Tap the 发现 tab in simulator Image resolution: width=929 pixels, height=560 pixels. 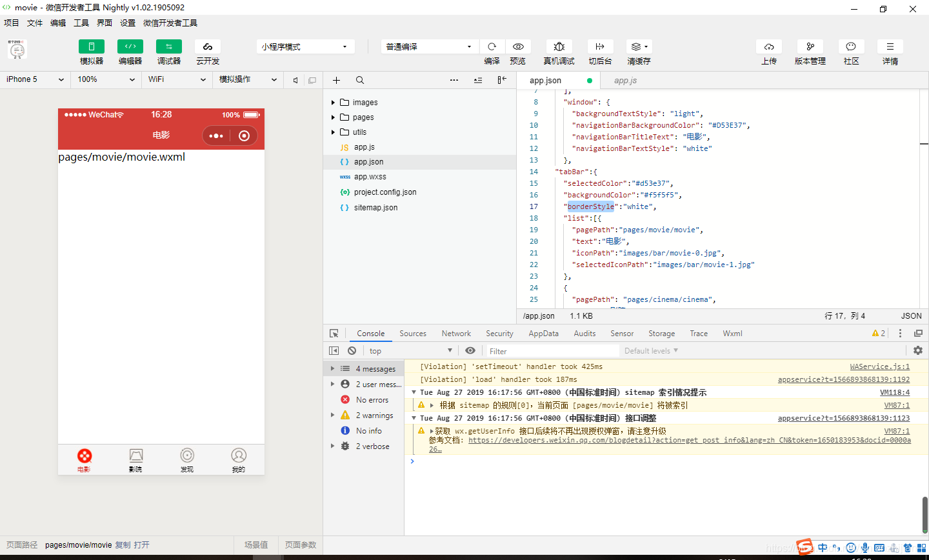tap(187, 460)
